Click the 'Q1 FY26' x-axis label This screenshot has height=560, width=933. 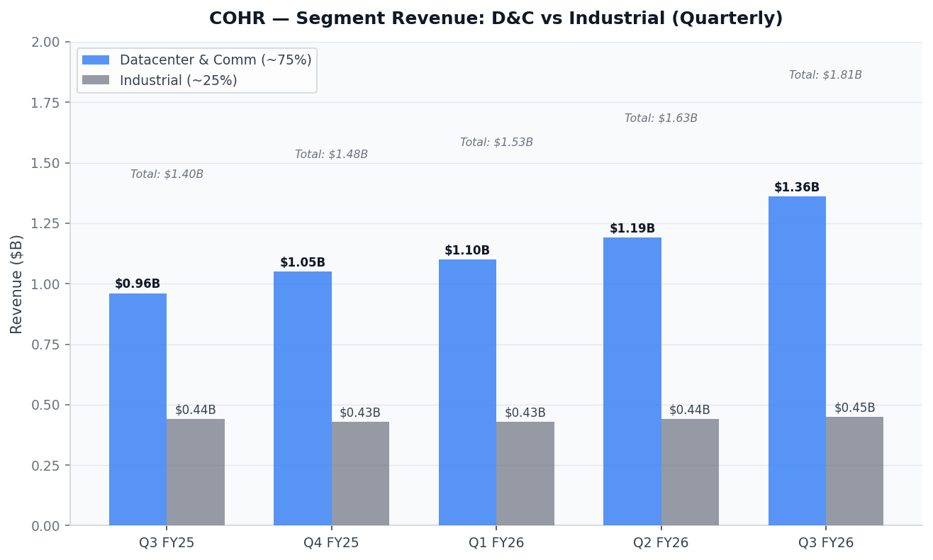coord(496,543)
